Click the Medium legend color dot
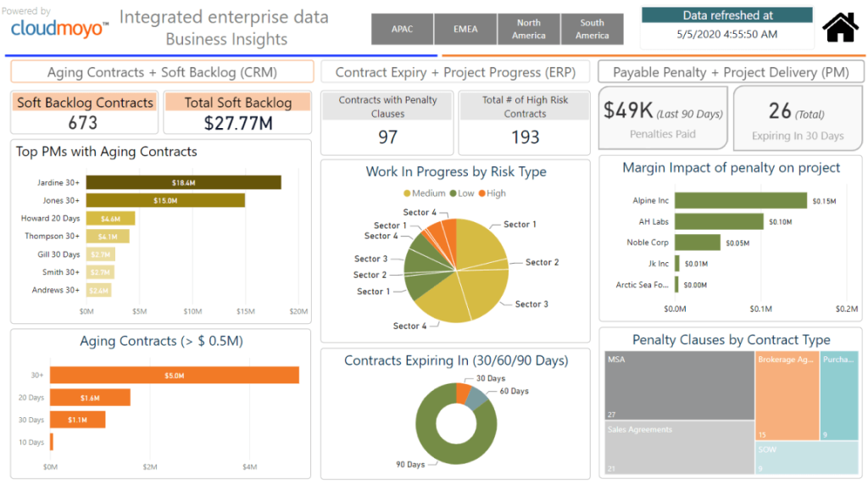868x485 pixels. pos(407,193)
